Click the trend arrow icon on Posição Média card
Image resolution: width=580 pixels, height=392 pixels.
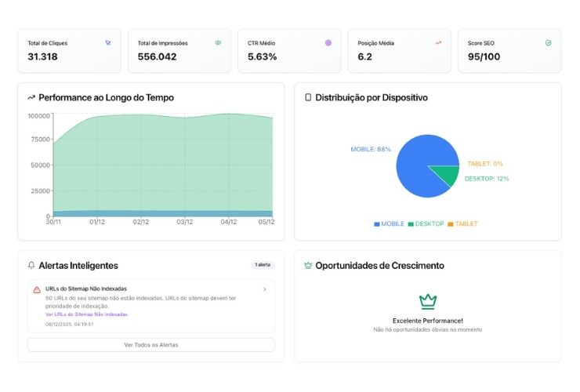click(x=438, y=43)
